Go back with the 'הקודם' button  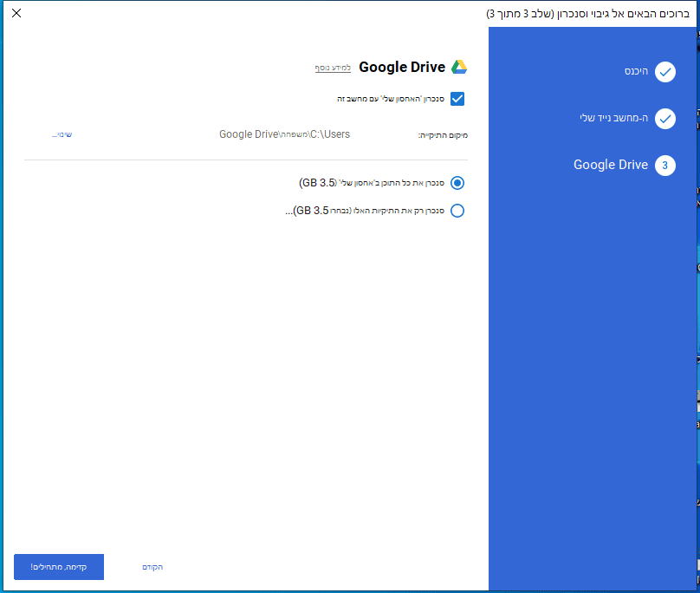point(152,567)
